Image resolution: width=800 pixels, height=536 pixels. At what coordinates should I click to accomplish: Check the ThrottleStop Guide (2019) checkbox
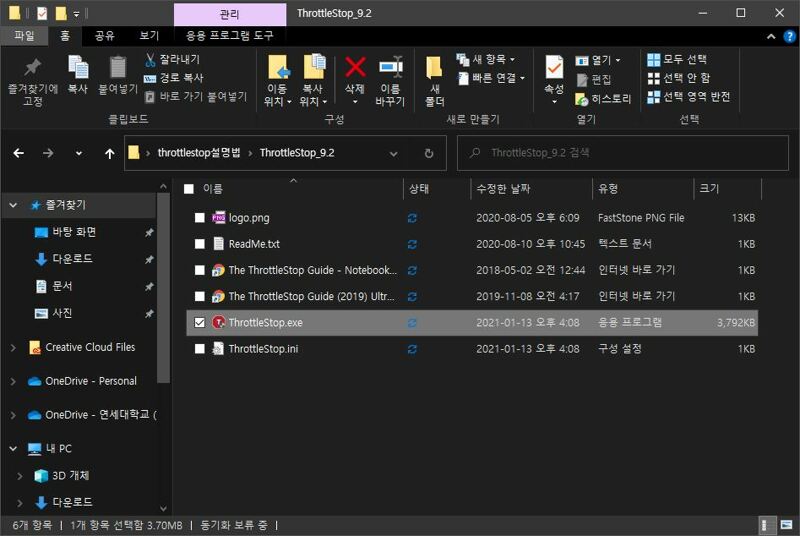point(199,296)
